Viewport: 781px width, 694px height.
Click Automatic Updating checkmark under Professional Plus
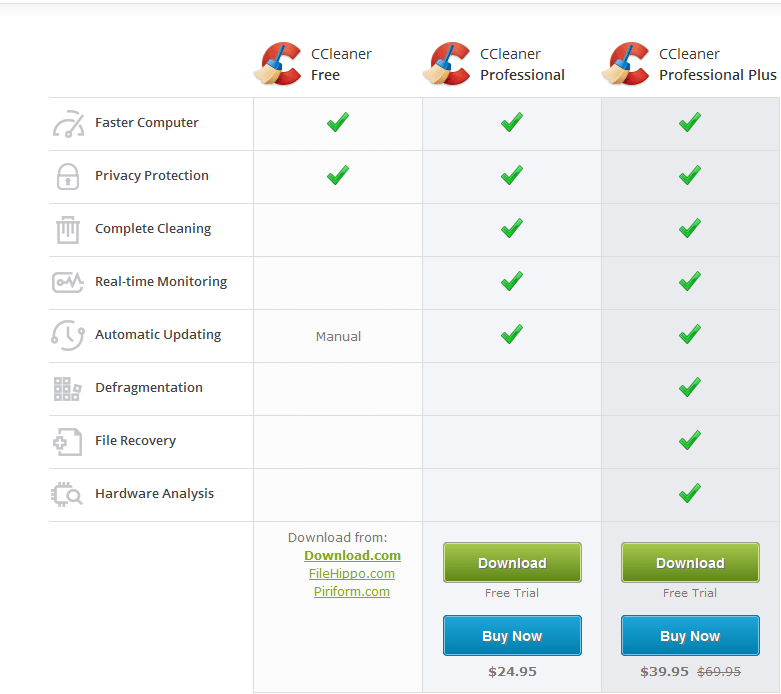click(690, 334)
